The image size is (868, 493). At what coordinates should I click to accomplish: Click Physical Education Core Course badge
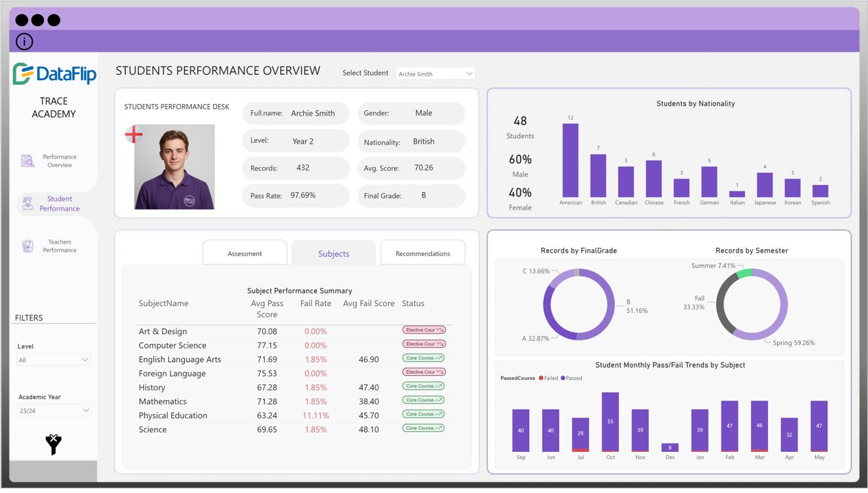coord(424,414)
